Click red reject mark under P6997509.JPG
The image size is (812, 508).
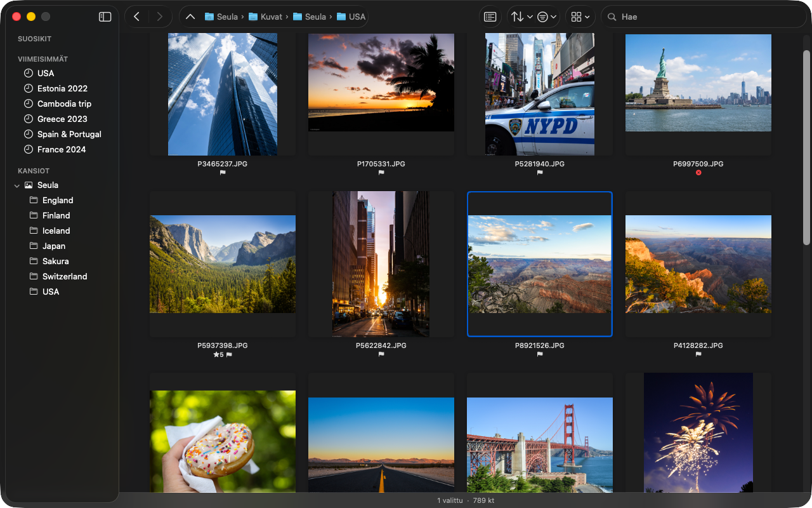click(x=698, y=173)
